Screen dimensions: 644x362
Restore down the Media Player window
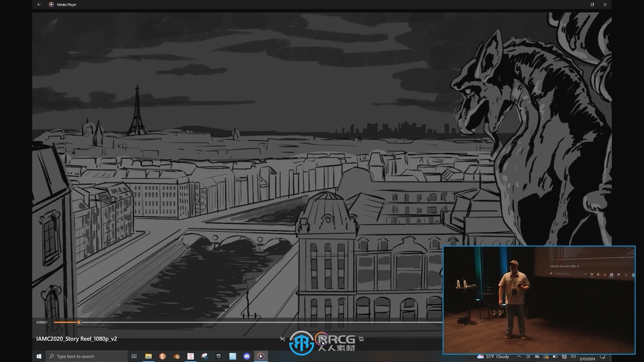point(592,5)
